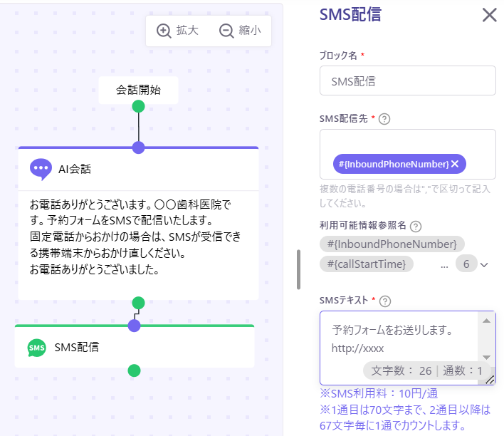Click the green output connector under 会話開始

[x=138, y=106]
